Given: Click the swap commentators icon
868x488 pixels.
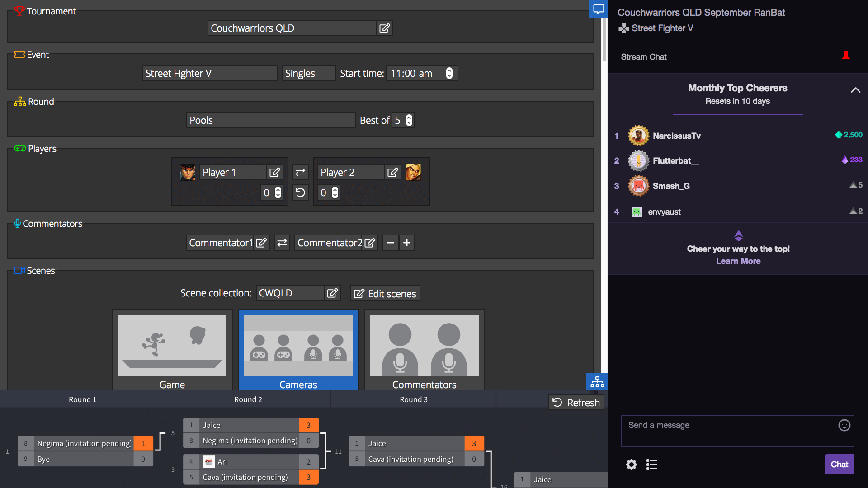Looking at the screenshot, I should click(x=282, y=243).
